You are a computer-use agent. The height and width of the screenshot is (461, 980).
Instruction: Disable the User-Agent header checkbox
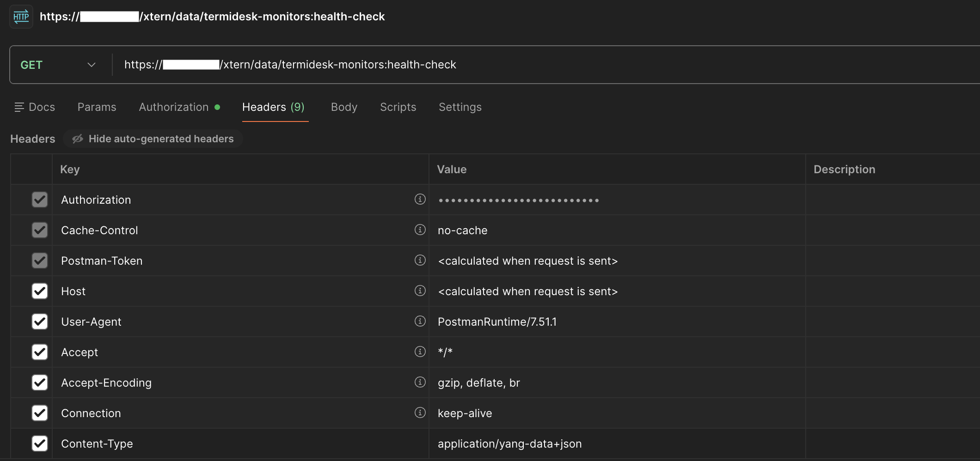(x=40, y=321)
